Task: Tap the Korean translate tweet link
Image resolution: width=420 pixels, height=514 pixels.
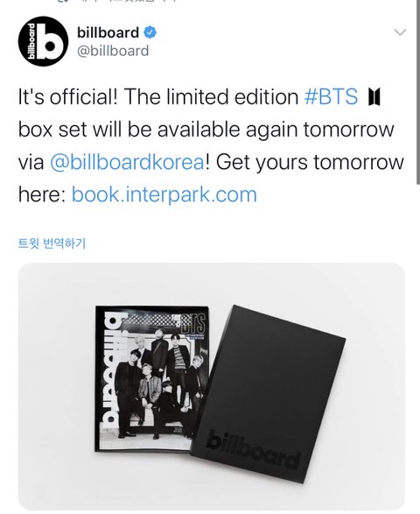Action: click(52, 243)
